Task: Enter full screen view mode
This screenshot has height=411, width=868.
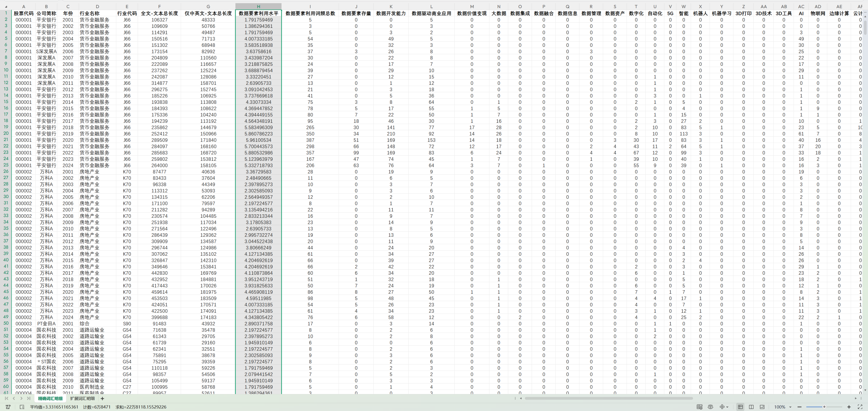Action: (x=860, y=407)
